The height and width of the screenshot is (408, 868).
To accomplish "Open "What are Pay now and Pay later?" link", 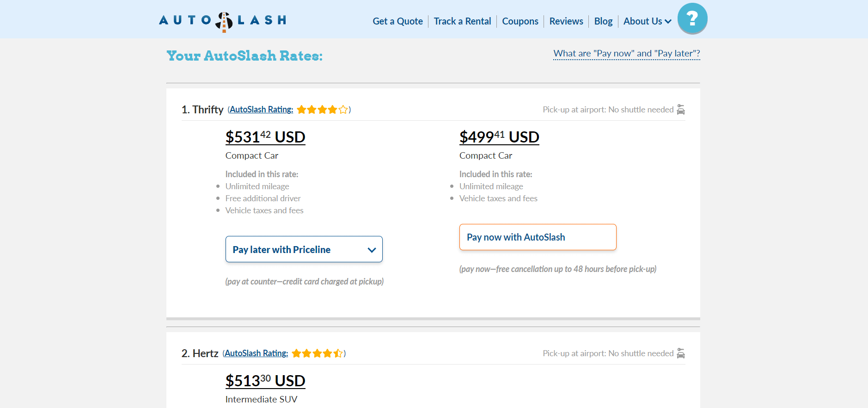I will coord(626,54).
